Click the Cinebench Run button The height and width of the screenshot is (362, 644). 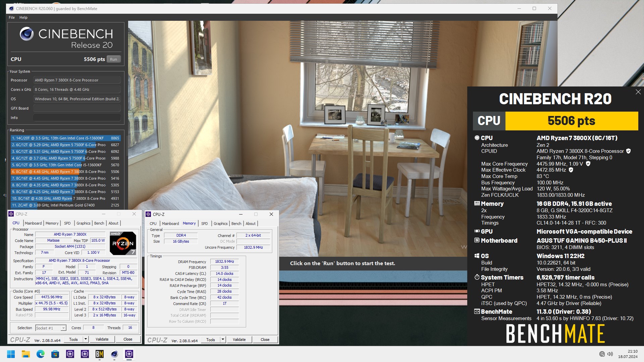(113, 59)
